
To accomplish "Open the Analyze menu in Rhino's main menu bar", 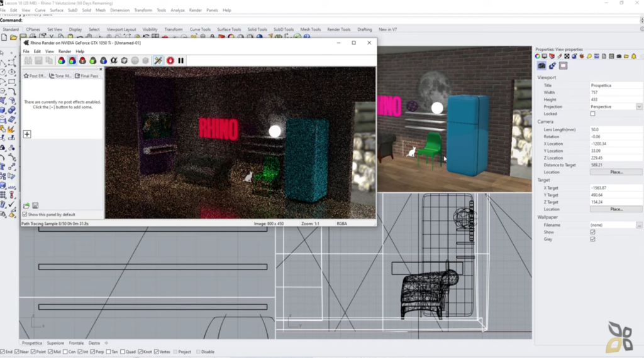I will [177, 10].
